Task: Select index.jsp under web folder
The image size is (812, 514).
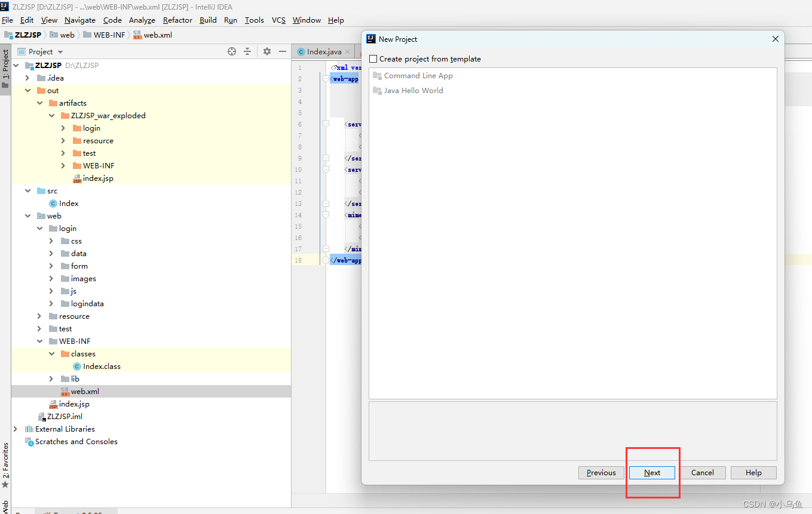Action: point(151,404)
